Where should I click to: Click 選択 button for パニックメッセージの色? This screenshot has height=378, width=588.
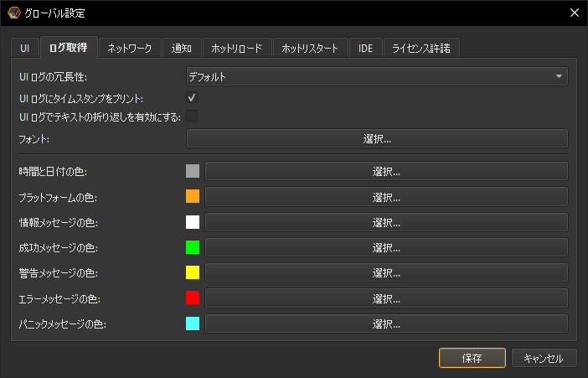386,324
